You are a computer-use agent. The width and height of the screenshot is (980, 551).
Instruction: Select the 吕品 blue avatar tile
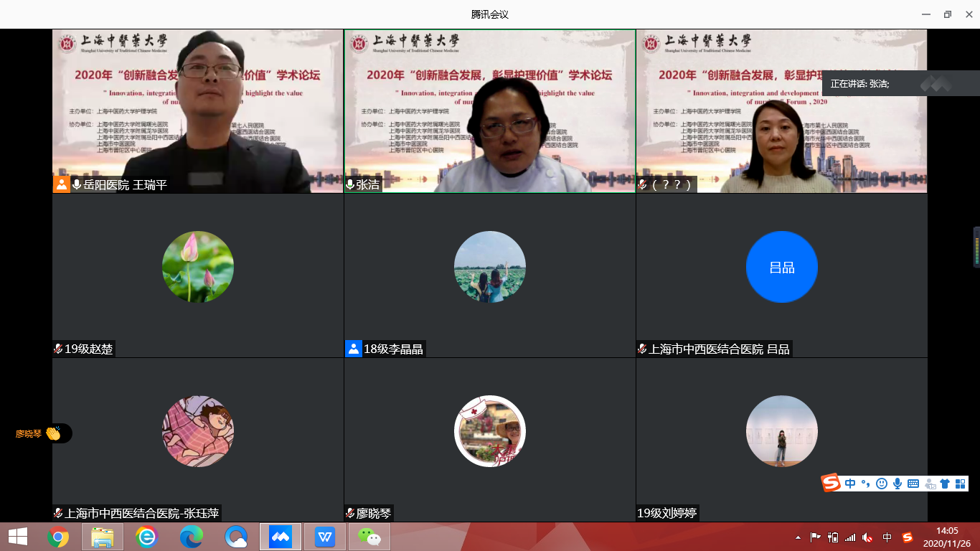point(781,267)
